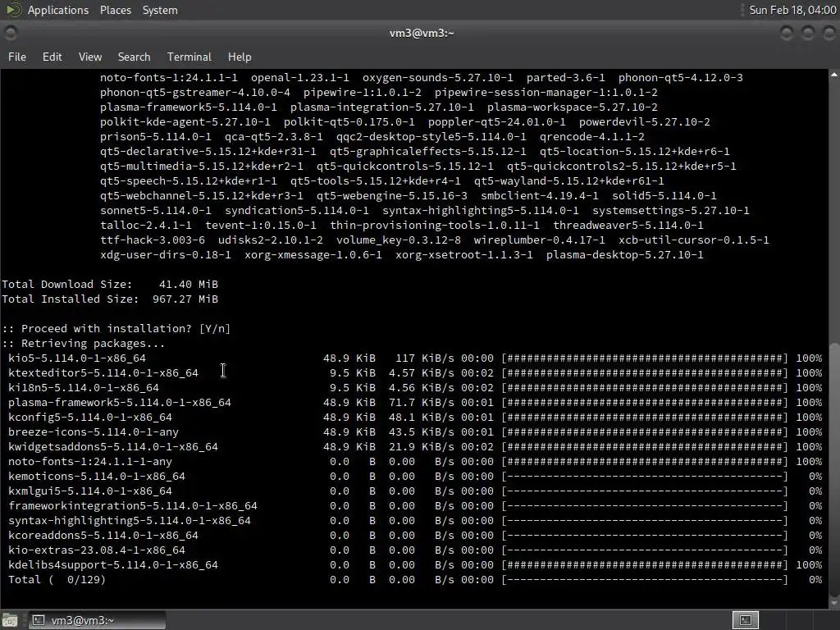
Task: Click the 'Total Download Size: 41.40 MiB' line
Action: click(110, 285)
